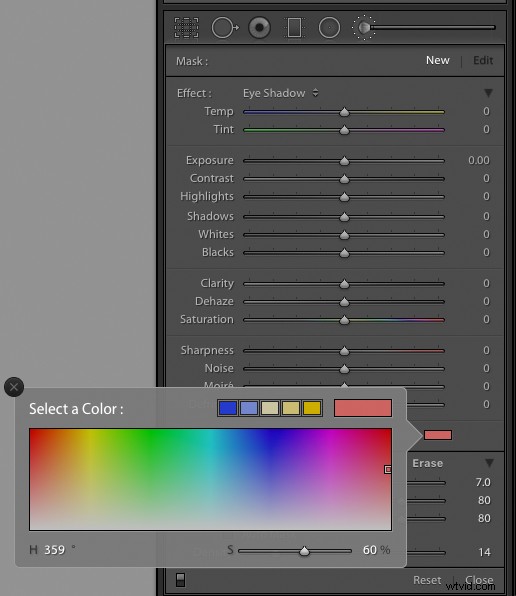This screenshot has width=516, height=596.
Task: Click the Color swatch in the adjustment panel
Action: click(x=438, y=435)
